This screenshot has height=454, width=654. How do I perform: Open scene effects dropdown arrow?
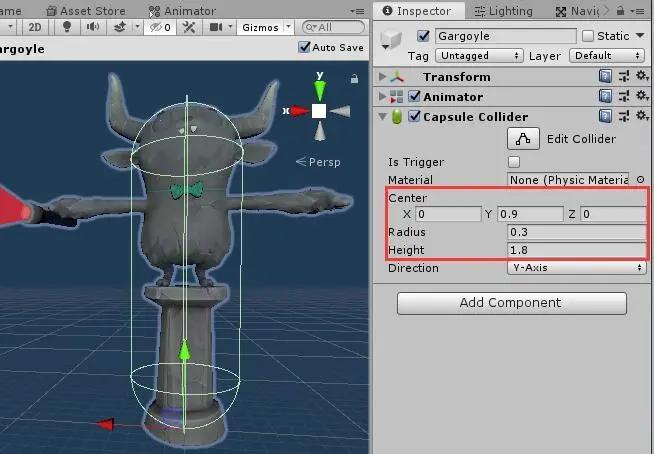[x=138, y=28]
